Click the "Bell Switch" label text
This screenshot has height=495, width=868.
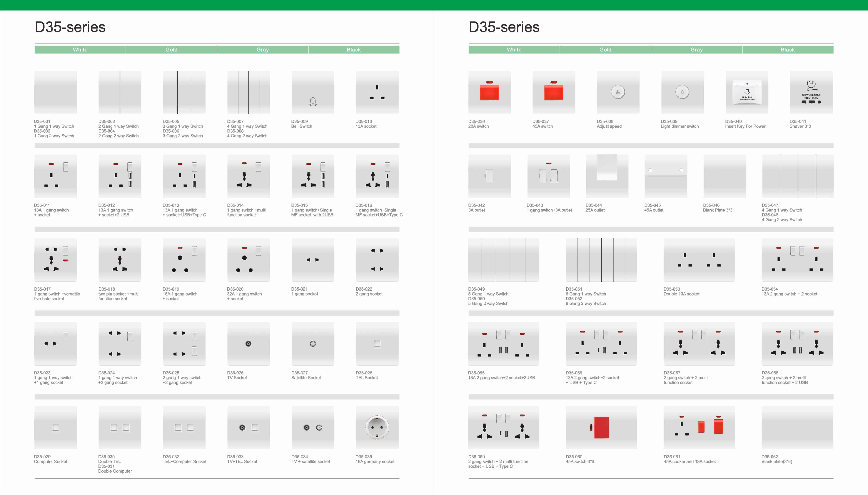pyautogui.click(x=301, y=126)
